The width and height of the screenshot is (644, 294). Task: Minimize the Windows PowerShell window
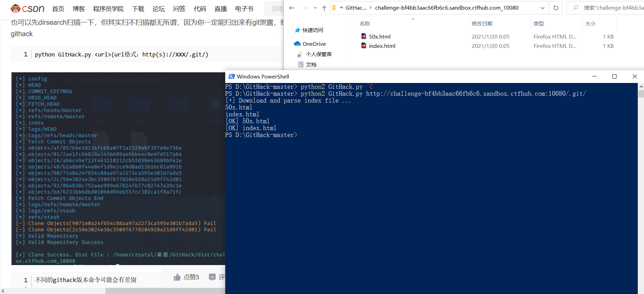594,76
